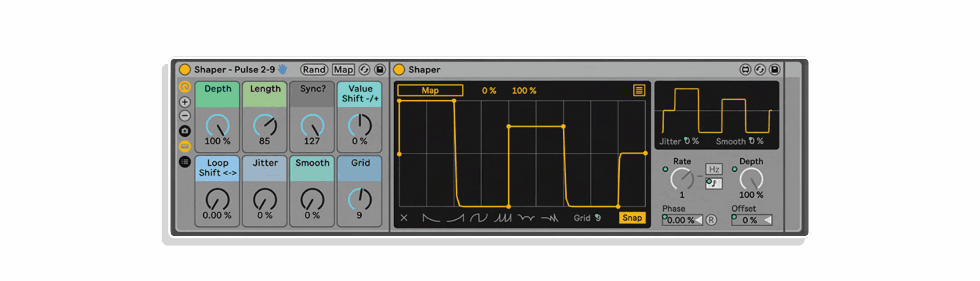Select the rising ramp shape preset
The image size is (980, 281).
pyautogui.click(x=455, y=218)
